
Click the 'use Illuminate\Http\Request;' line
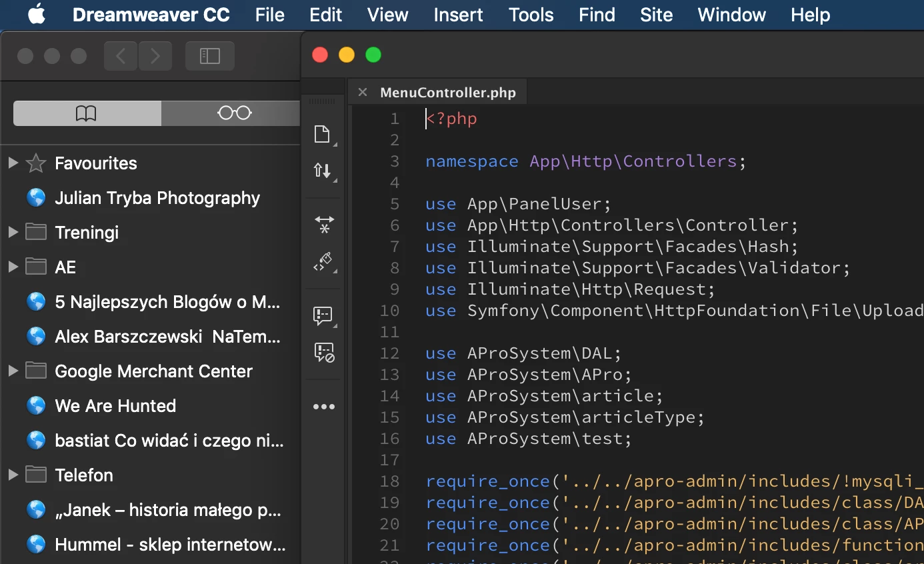(x=570, y=289)
